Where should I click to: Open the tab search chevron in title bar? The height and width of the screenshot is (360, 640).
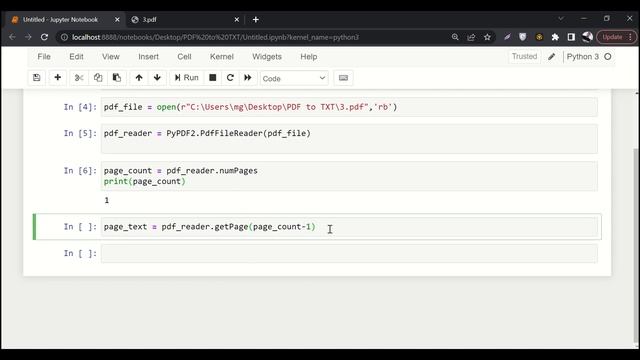point(561,18)
